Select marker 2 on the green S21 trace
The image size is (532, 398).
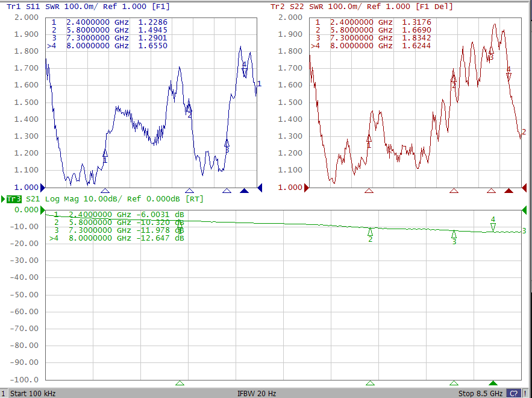coord(370,233)
